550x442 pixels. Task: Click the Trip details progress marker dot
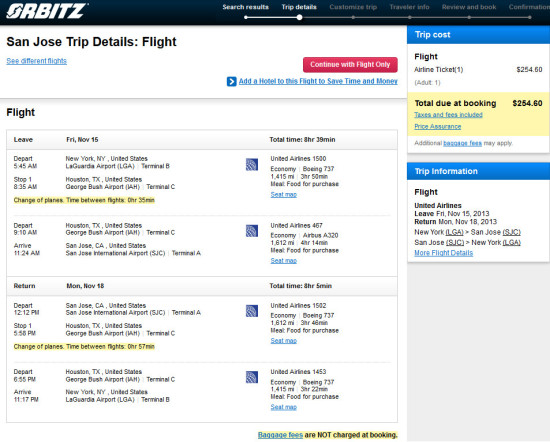click(x=299, y=17)
